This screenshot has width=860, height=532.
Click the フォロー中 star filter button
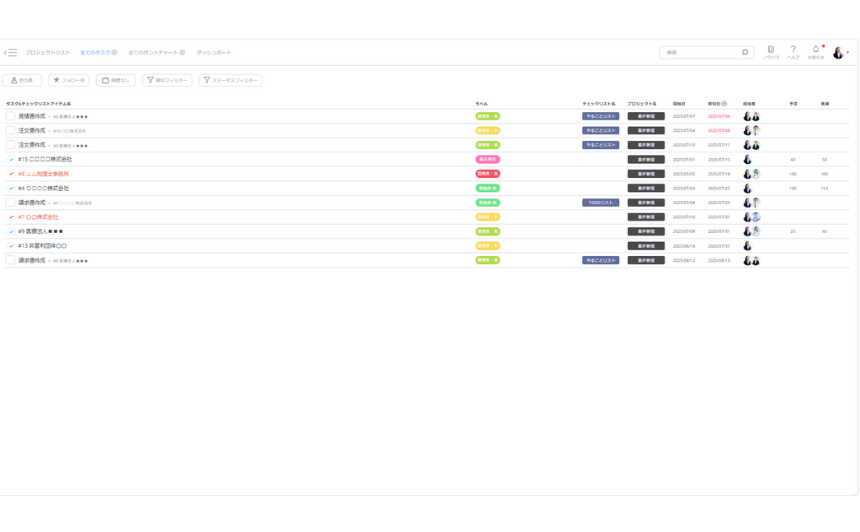pyautogui.click(x=69, y=80)
